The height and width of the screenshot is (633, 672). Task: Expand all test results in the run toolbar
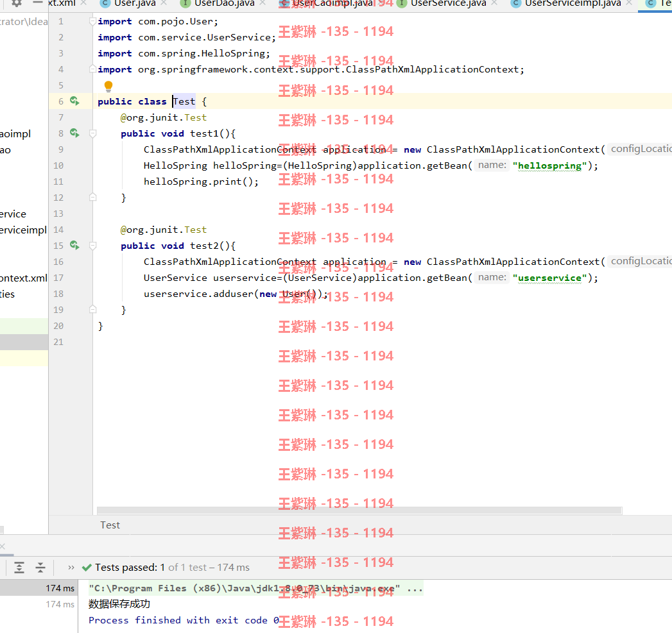point(19,568)
